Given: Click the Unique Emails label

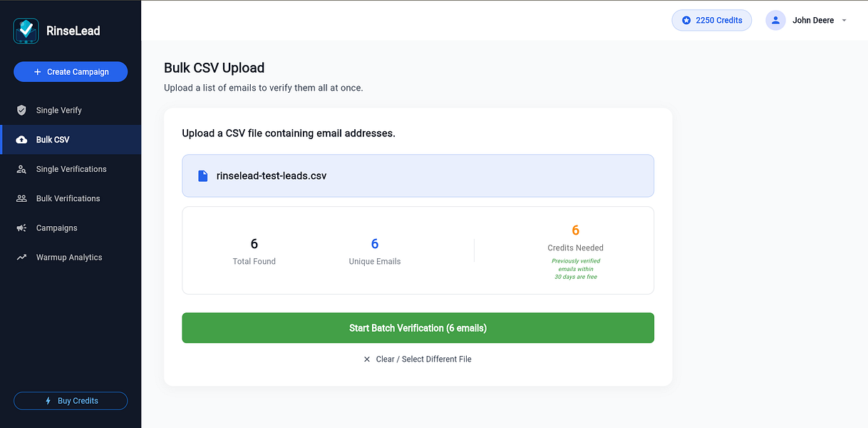Looking at the screenshot, I should click(x=375, y=261).
